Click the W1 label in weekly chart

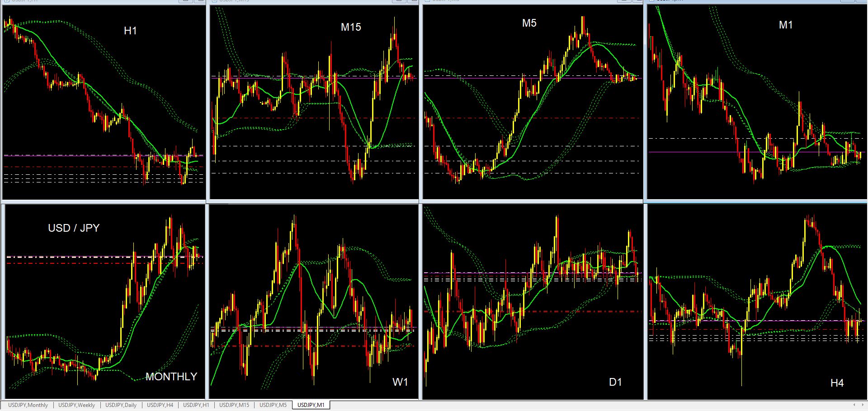[400, 382]
